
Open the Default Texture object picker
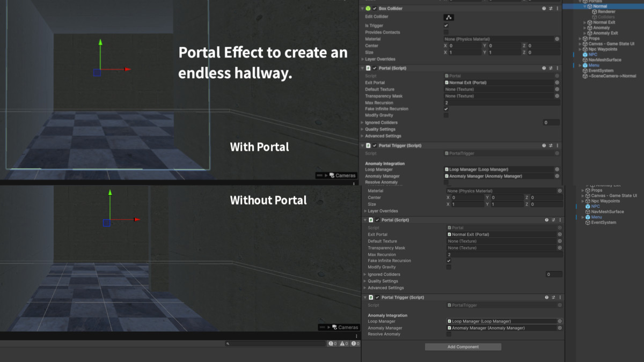pos(557,89)
